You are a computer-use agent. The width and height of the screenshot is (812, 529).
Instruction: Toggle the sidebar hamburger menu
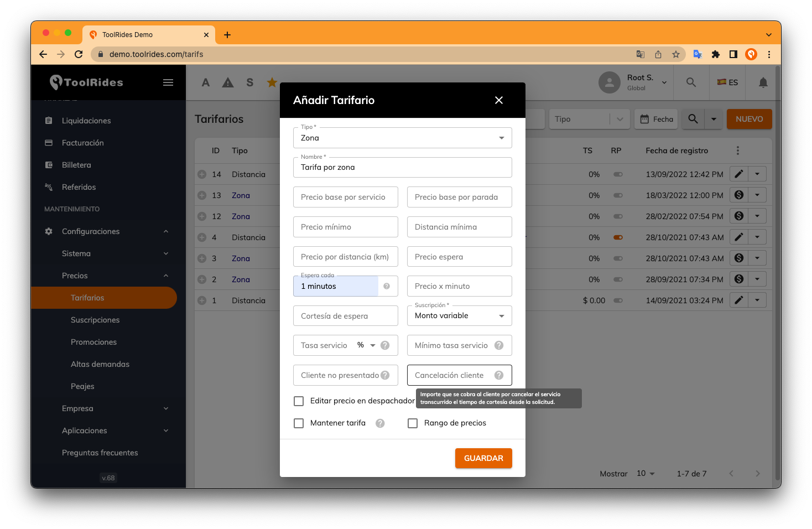tap(168, 82)
